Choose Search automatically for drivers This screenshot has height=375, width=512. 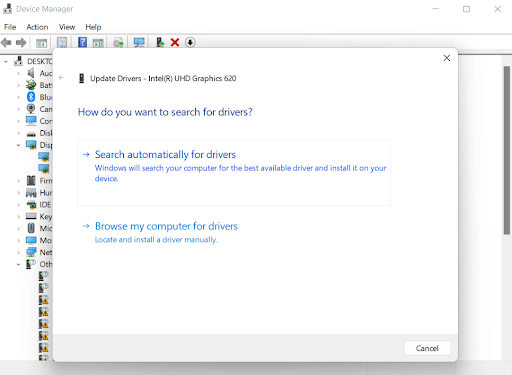[x=234, y=172]
